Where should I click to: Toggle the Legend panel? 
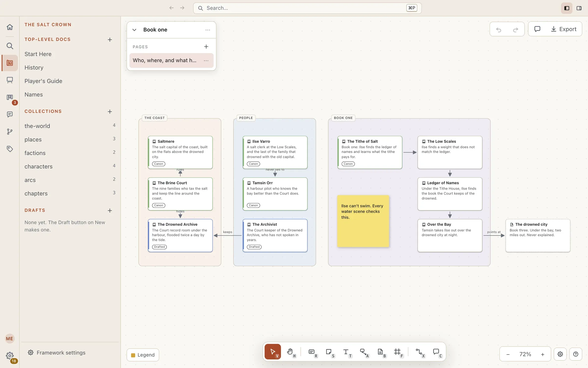point(143,355)
